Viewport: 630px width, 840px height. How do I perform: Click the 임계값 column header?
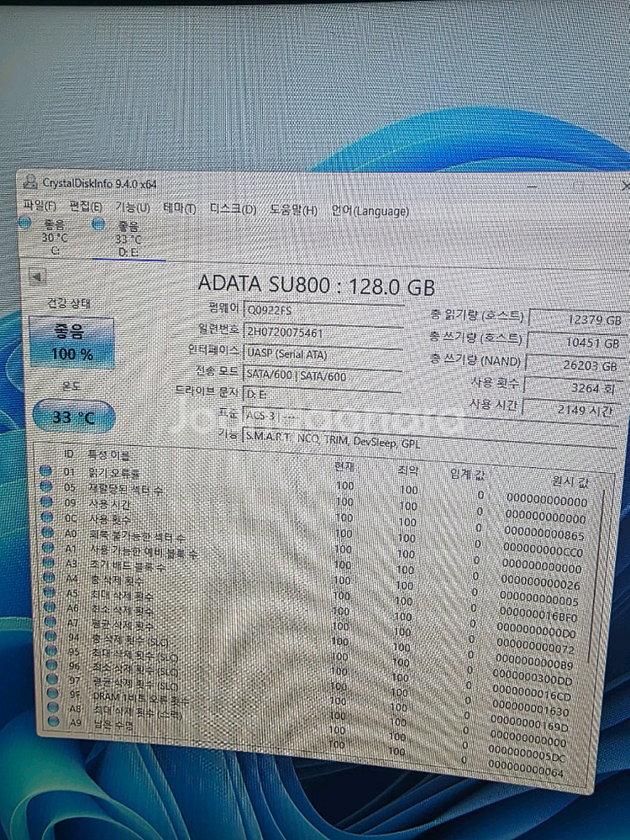click(467, 474)
